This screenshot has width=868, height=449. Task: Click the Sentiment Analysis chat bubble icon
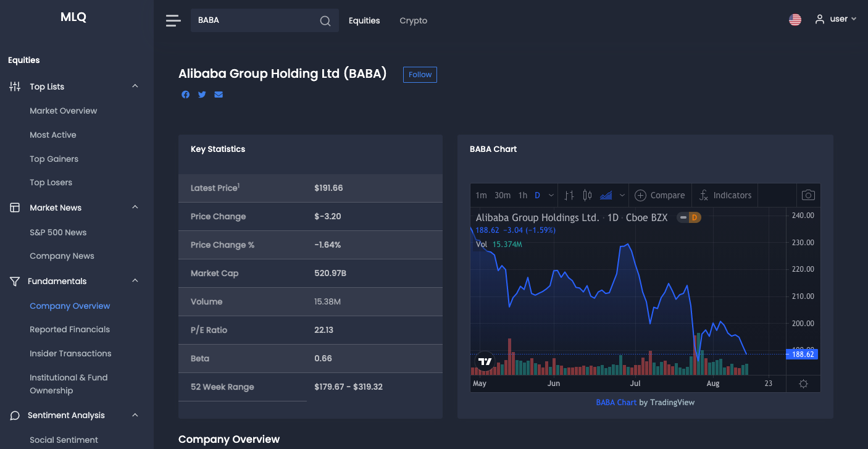15,415
